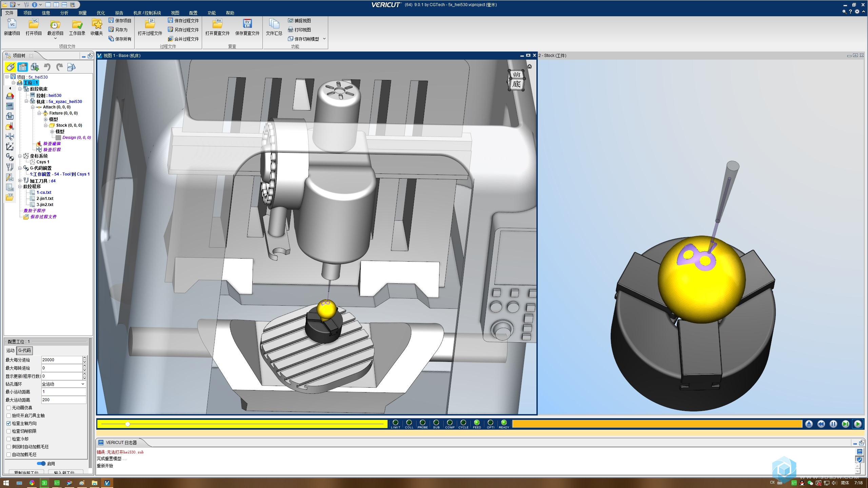Click the COLL collision indicator light
This screenshot has width=868, height=488.
(x=409, y=423)
